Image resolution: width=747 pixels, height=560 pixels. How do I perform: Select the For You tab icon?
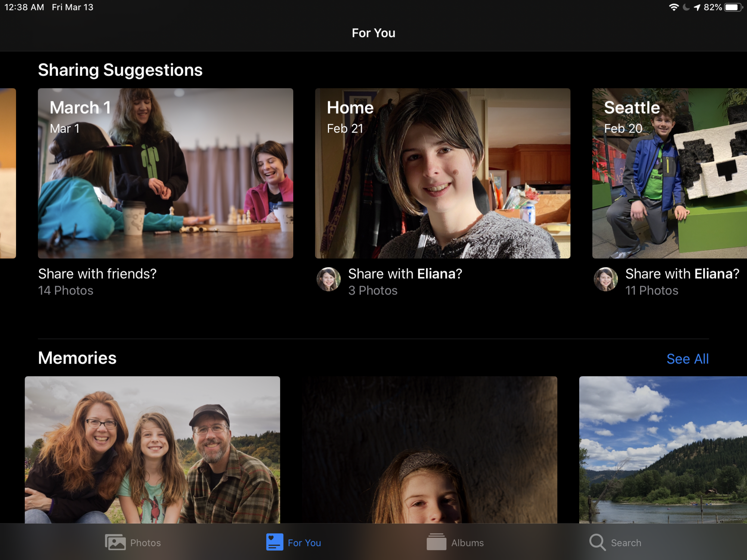click(x=275, y=542)
